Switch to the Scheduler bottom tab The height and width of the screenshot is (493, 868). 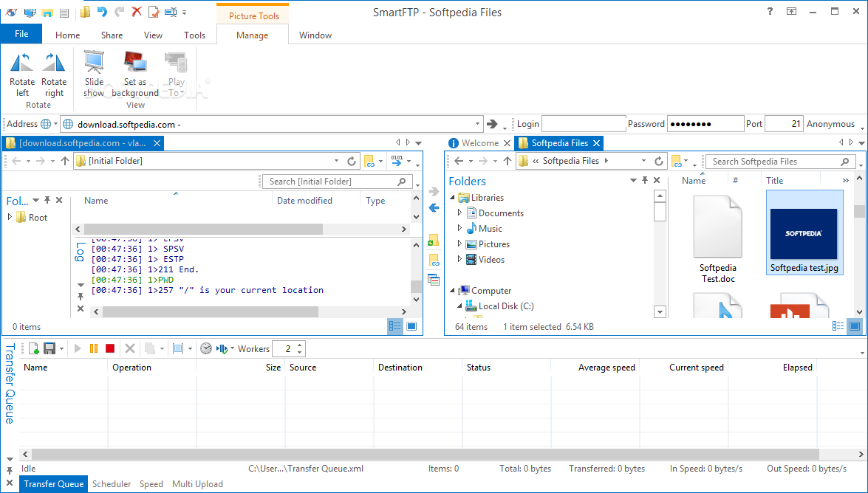[x=112, y=483]
